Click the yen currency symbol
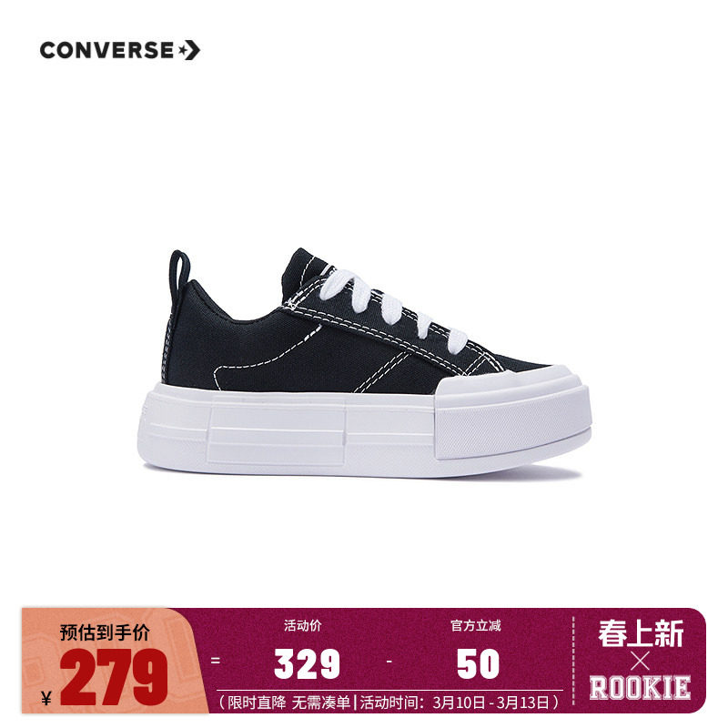Image resolution: width=728 pixels, height=728 pixels. [x=46, y=697]
